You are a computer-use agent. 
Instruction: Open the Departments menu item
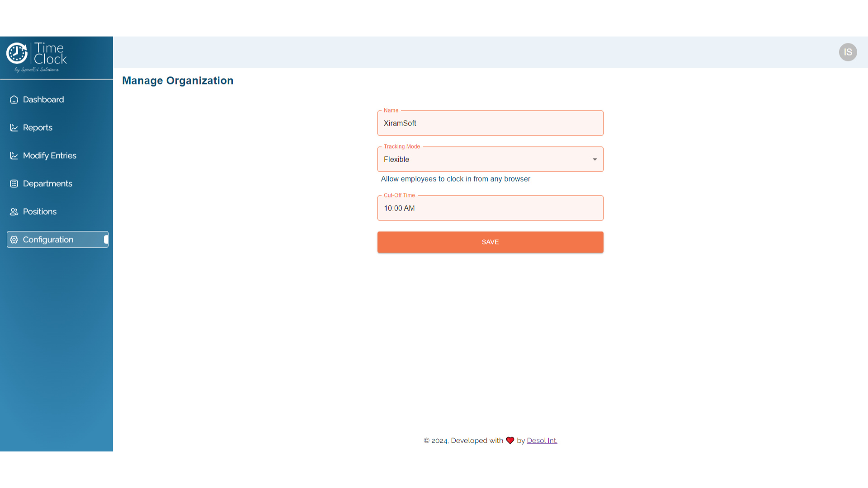(x=47, y=184)
